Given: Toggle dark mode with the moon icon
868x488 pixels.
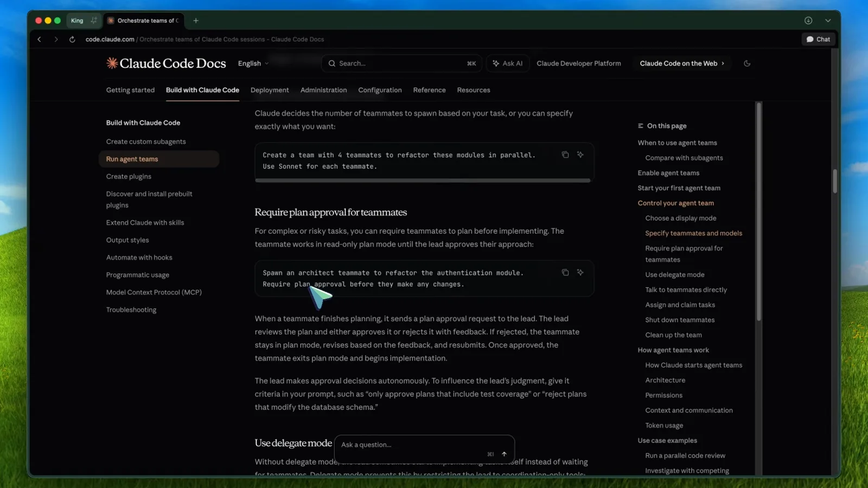Looking at the screenshot, I should tap(747, 63).
